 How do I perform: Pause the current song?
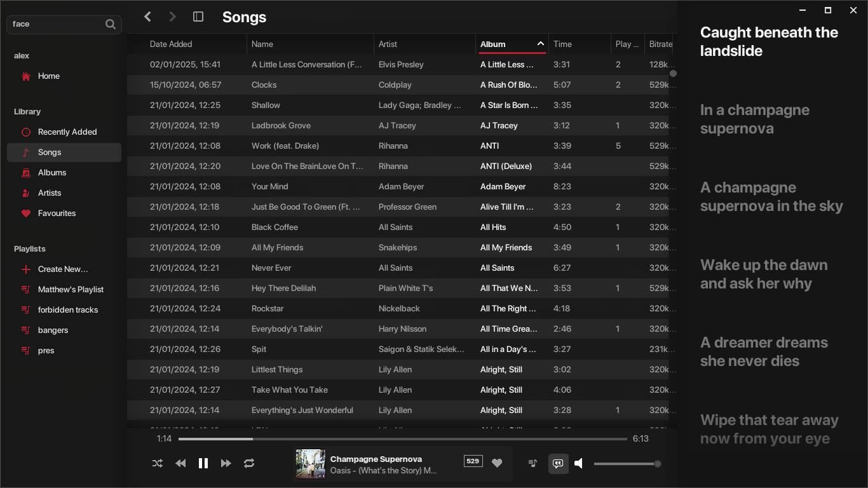[x=203, y=463]
